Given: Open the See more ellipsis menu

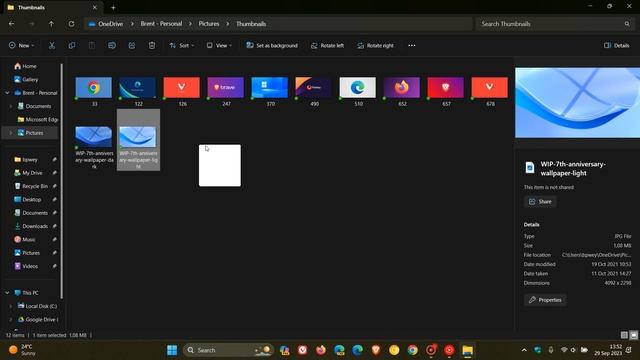Looking at the screenshot, I should (412, 45).
